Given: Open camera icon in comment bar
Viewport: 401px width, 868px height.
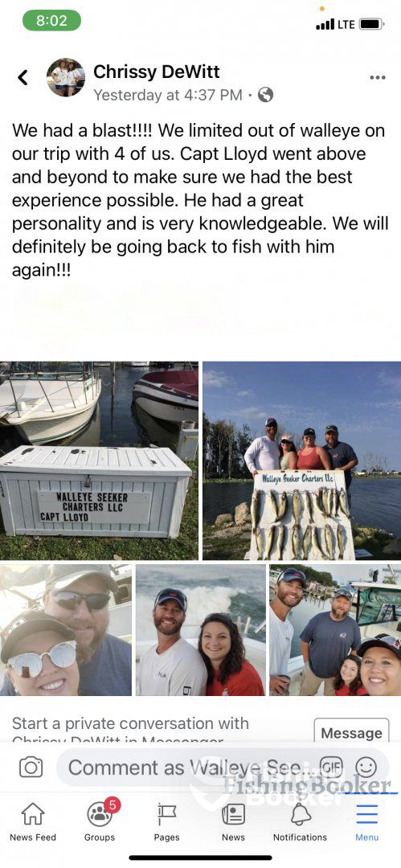Looking at the screenshot, I should click(x=31, y=768).
